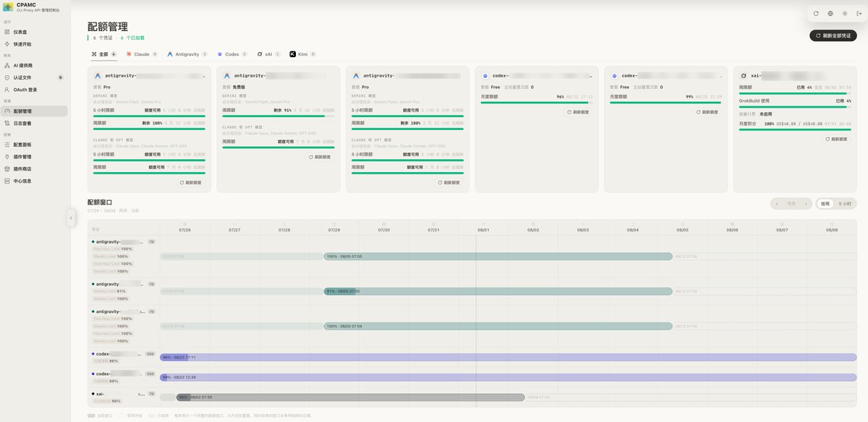Refresh quota on antigravity 免费版 card

[x=321, y=157]
